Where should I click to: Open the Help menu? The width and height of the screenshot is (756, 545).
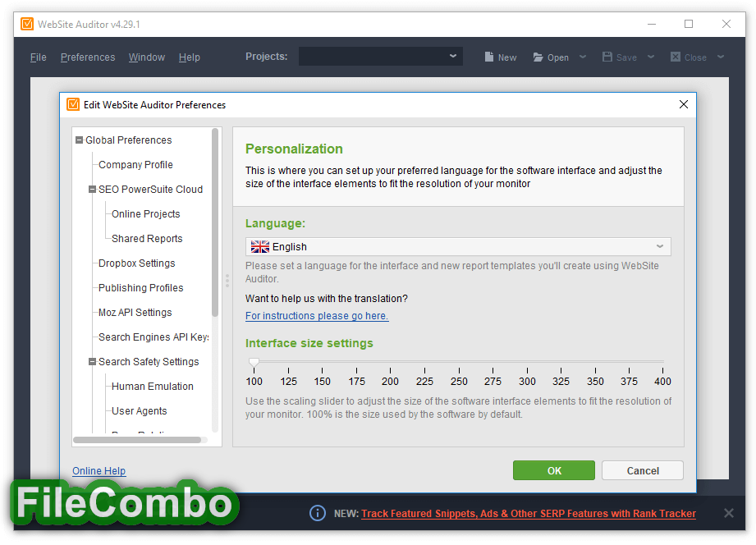pyautogui.click(x=189, y=57)
